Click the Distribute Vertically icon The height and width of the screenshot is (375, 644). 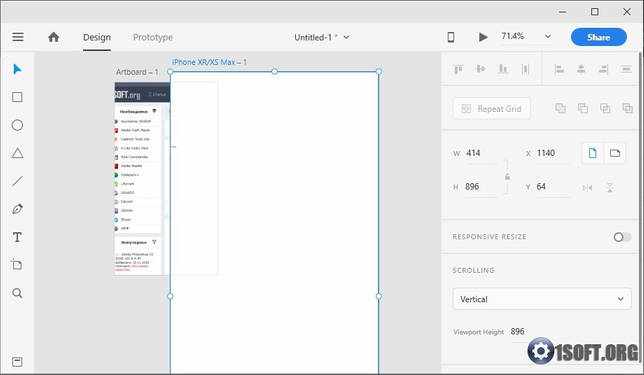pos(525,69)
